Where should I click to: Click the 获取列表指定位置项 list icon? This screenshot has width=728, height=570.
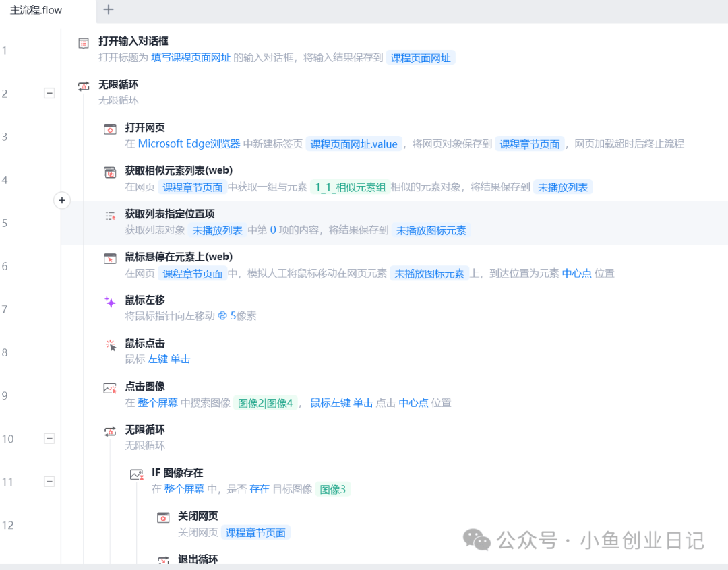[x=110, y=216]
